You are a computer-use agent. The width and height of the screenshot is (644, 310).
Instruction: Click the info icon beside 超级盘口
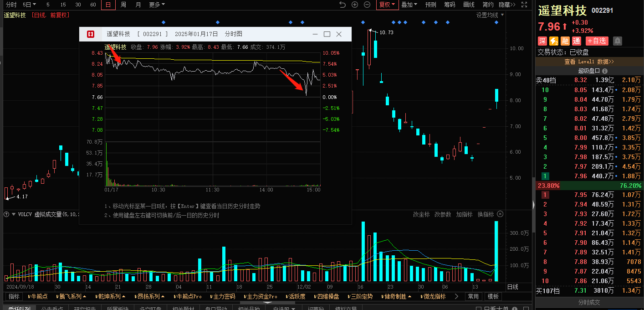coord(604,71)
